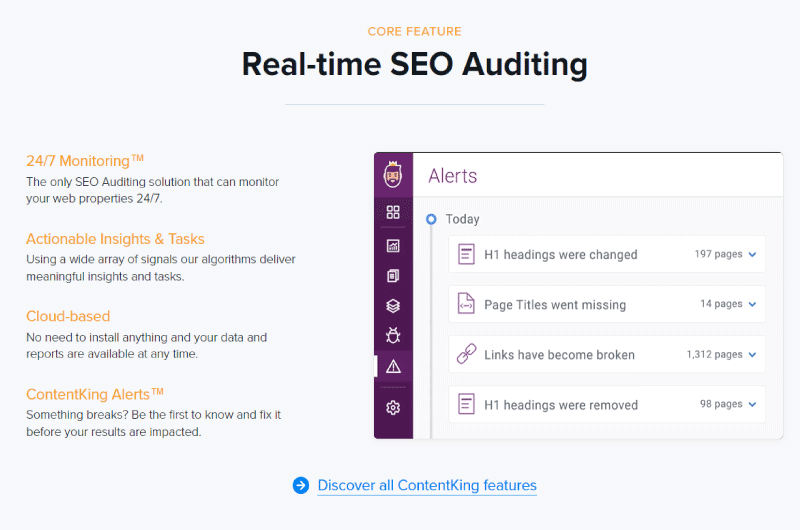Expand the 1,312 pages chevron
This screenshot has height=530, width=800.
click(x=753, y=355)
